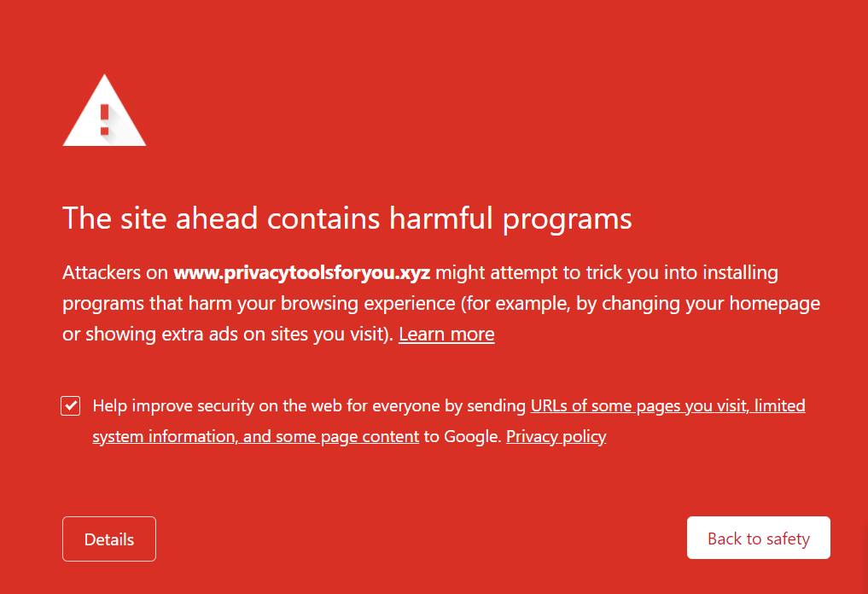868x594 pixels.
Task: Click 'by changing your homepage' text
Action: tap(698, 303)
